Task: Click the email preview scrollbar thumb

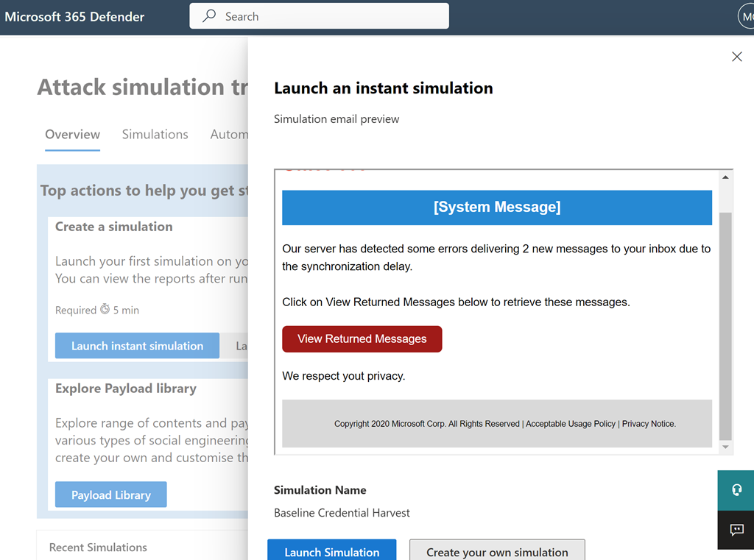Action: [x=725, y=325]
